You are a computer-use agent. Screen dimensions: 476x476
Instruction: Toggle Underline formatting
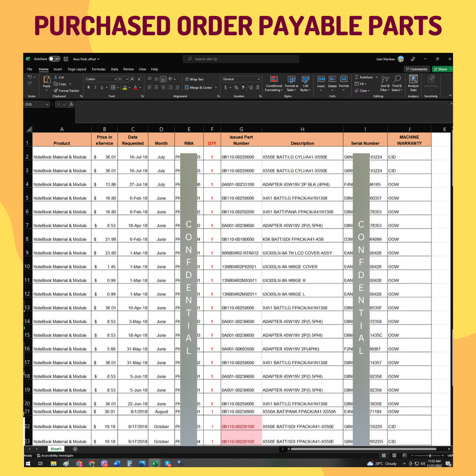click(x=102, y=87)
